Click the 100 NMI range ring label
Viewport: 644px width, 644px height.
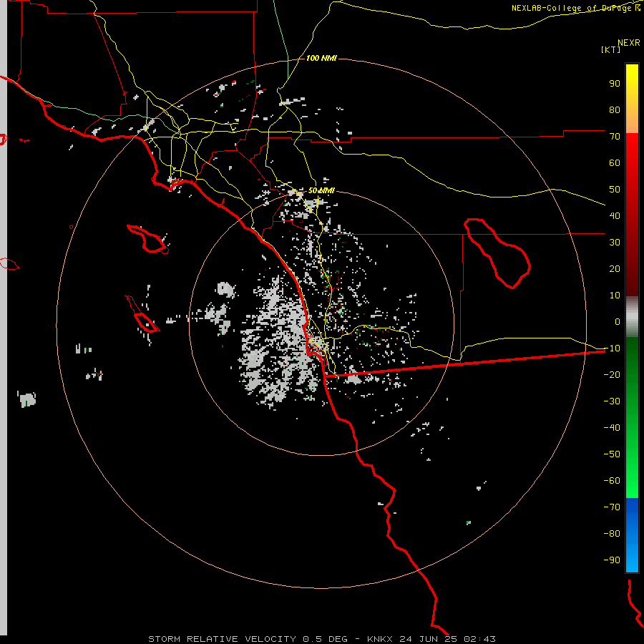[x=321, y=58]
